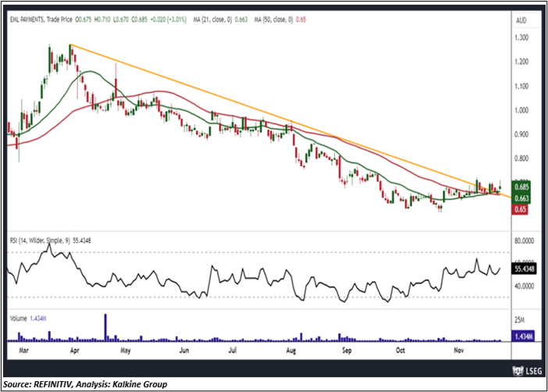The height and width of the screenshot is (392, 548).
Task: Click the 80.0000 RSI axis label
Action: click(525, 241)
